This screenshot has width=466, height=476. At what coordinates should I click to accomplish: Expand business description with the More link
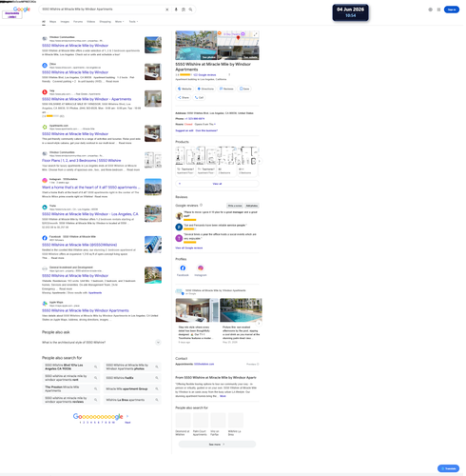(223, 396)
